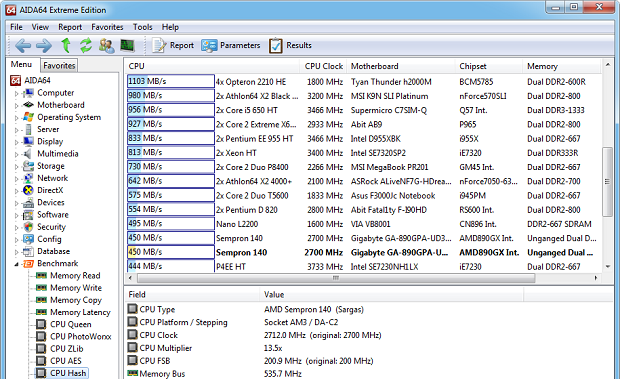620x379 pixels.
Task: Go back with the left arrow icon
Action: pos(23,45)
